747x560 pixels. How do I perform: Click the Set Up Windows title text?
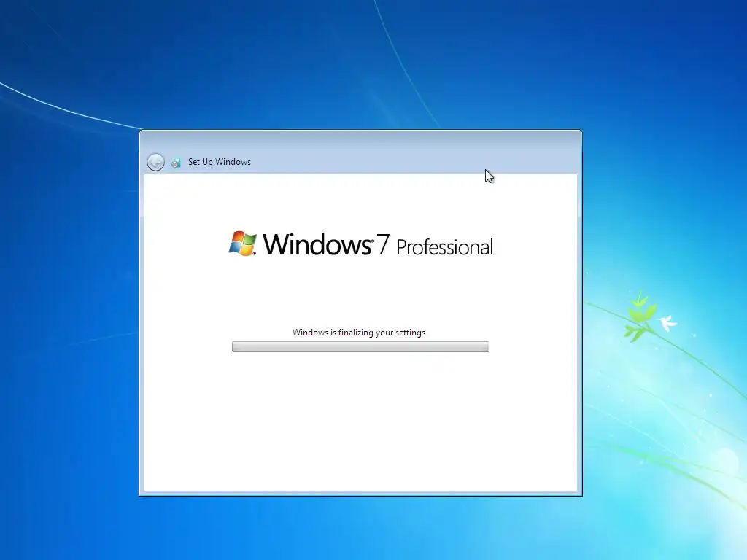tap(219, 162)
